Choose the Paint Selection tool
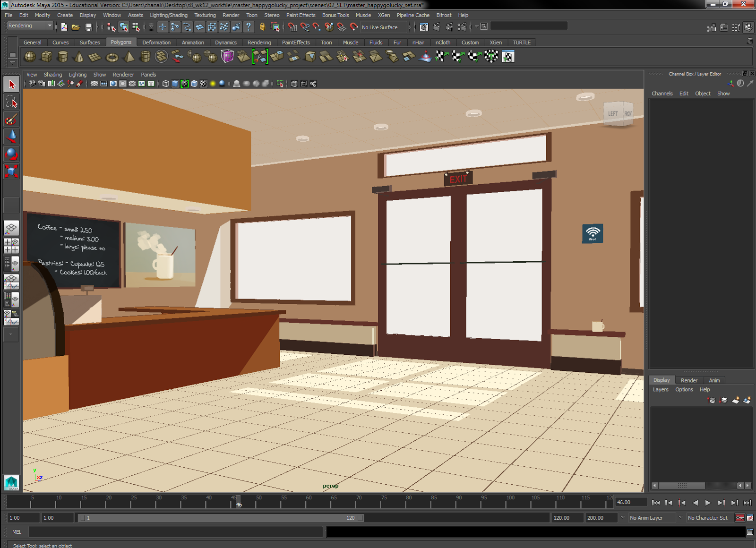 (11, 120)
